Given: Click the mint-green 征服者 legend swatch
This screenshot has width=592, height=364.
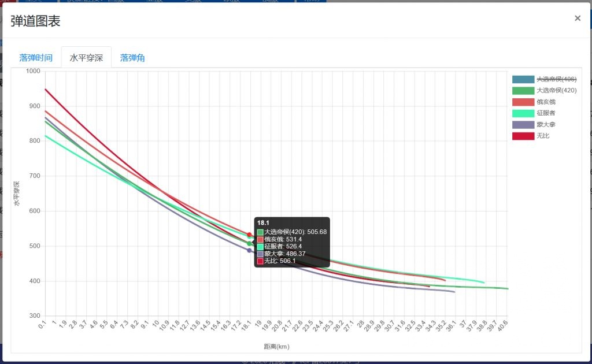Looking at the screenshot, I should tap(523, 113).
